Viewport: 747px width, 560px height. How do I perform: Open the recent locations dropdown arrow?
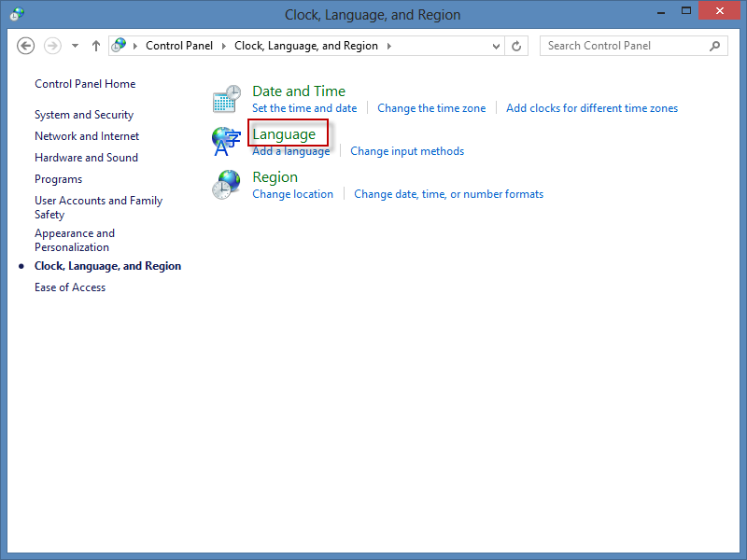[75, 46]
